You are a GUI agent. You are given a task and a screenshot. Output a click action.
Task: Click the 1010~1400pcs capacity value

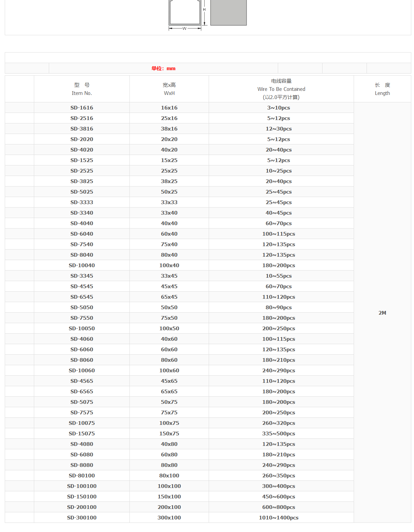pos(278,518)
